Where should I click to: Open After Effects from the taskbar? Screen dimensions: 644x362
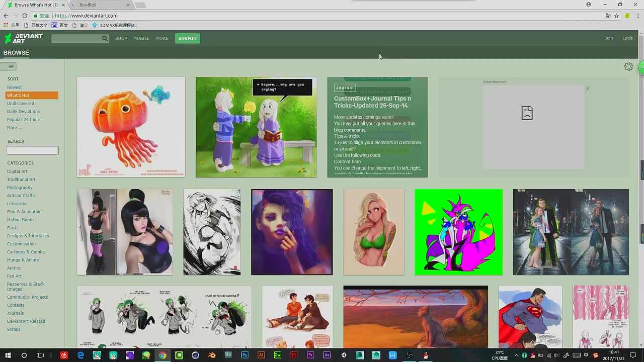pyautogui.click(x=327, y=355)
